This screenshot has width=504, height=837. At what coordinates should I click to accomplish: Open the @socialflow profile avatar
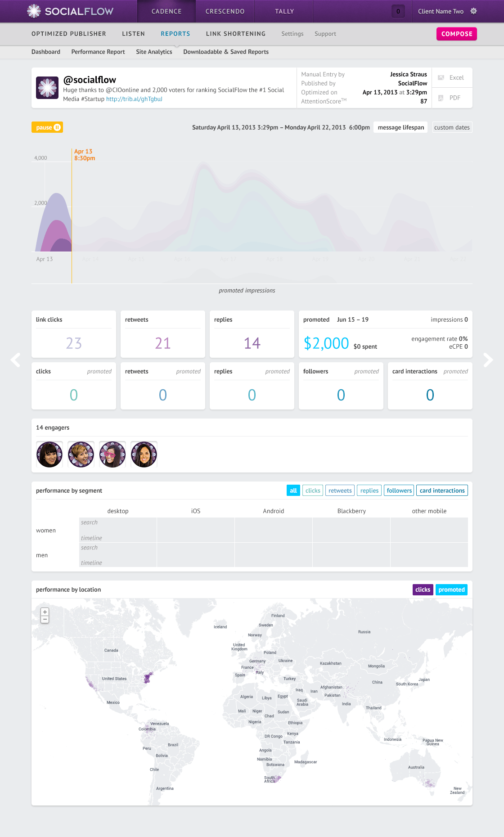click(x=47, y=88)
